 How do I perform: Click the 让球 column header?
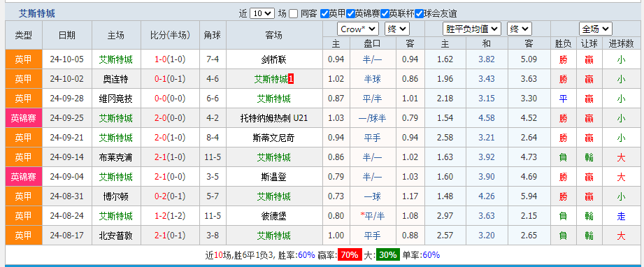pos(589,43)
